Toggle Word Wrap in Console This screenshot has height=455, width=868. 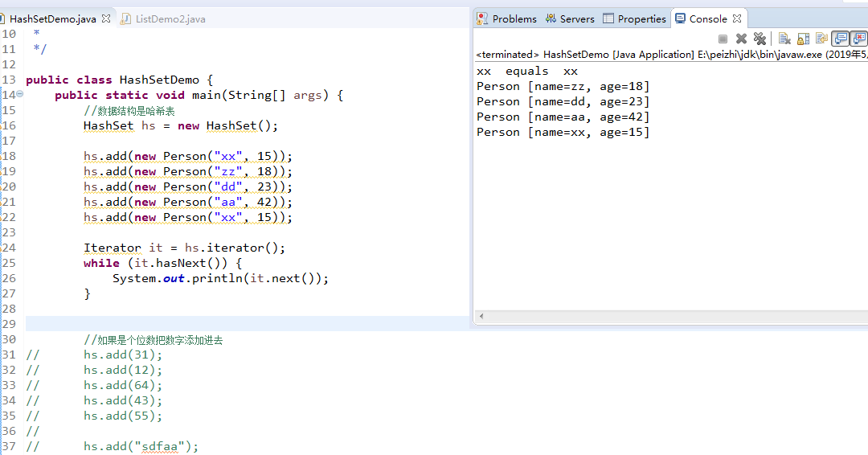coord(822,39)
